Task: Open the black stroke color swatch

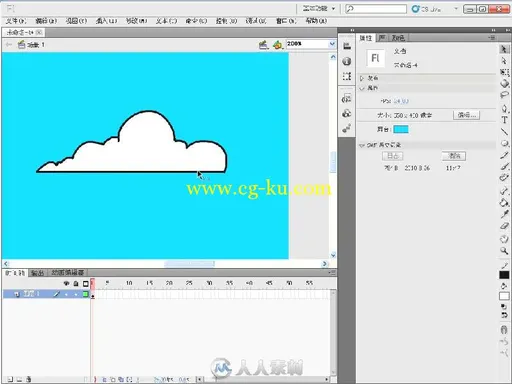Action: pyautogui.click(x=504, y=275)
